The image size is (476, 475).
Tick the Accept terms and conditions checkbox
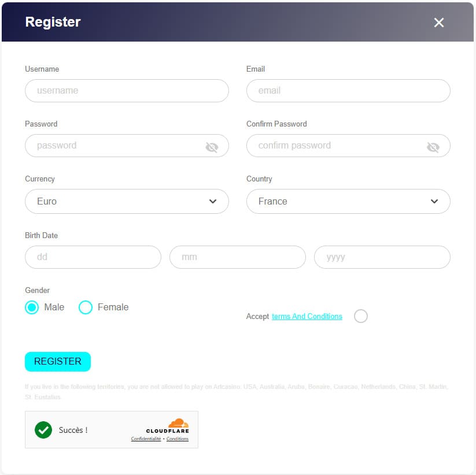[361, 316]
